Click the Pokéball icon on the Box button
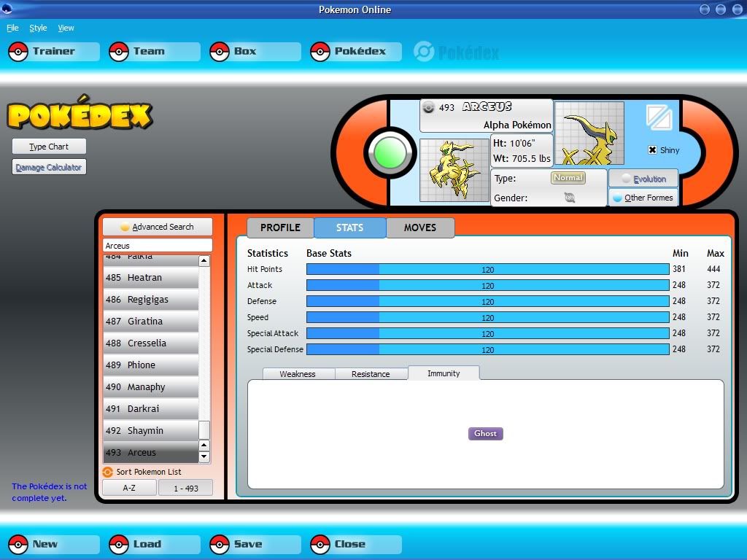Screen dimensions: 747x560 coord(220,52)
